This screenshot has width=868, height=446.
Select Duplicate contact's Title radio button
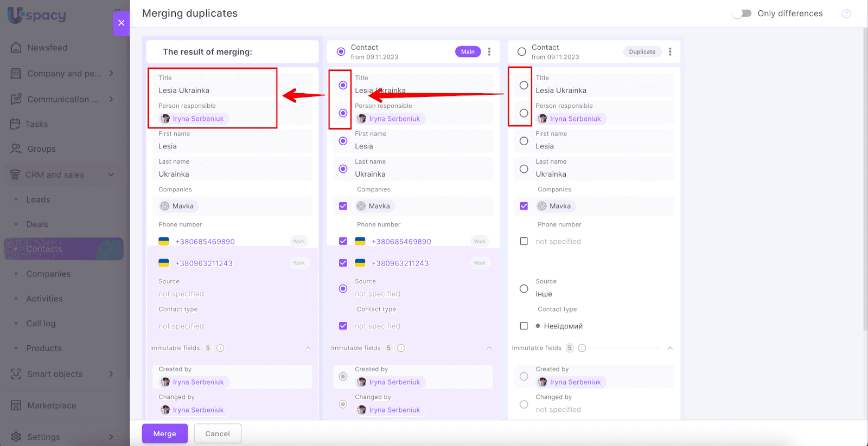point(524,85)
